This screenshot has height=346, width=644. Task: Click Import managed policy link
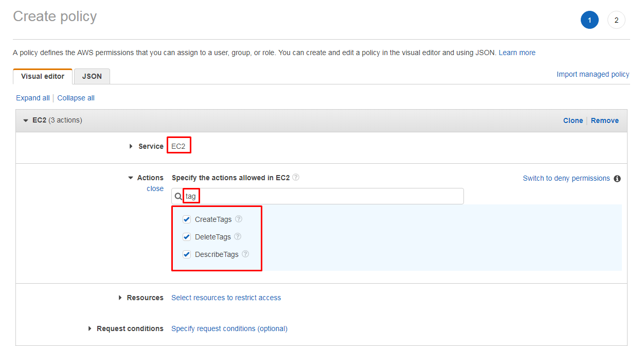(593, 74)
